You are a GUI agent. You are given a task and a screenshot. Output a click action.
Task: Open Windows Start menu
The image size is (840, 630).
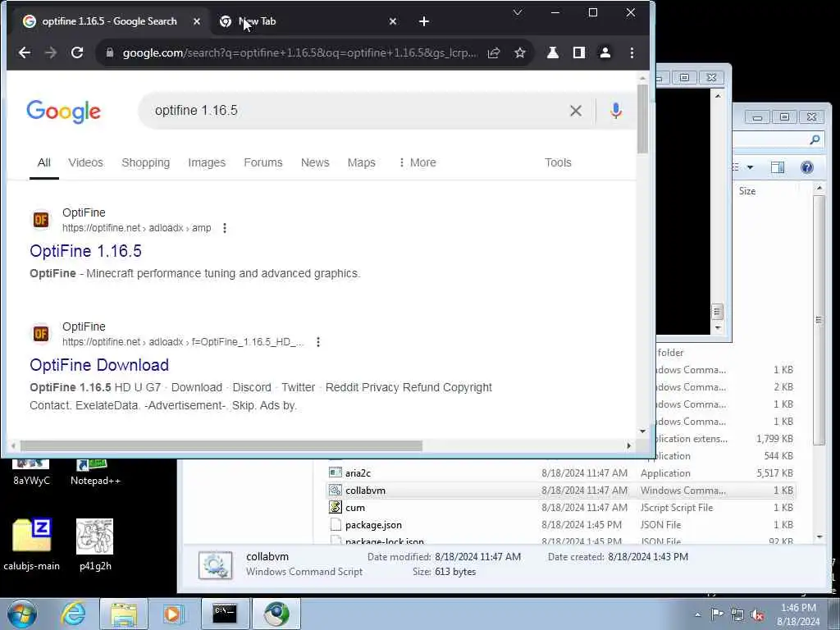click(21, 614)
